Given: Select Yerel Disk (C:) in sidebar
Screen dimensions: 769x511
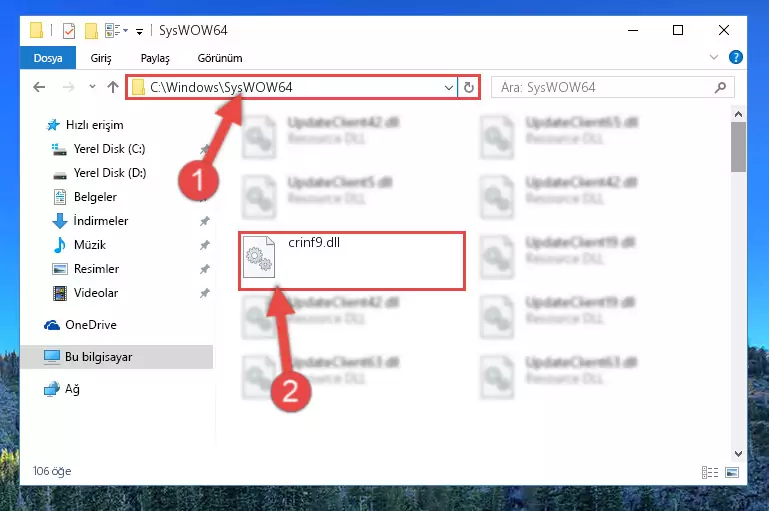Looking at the screenshot, I should [x=109, y=149].
